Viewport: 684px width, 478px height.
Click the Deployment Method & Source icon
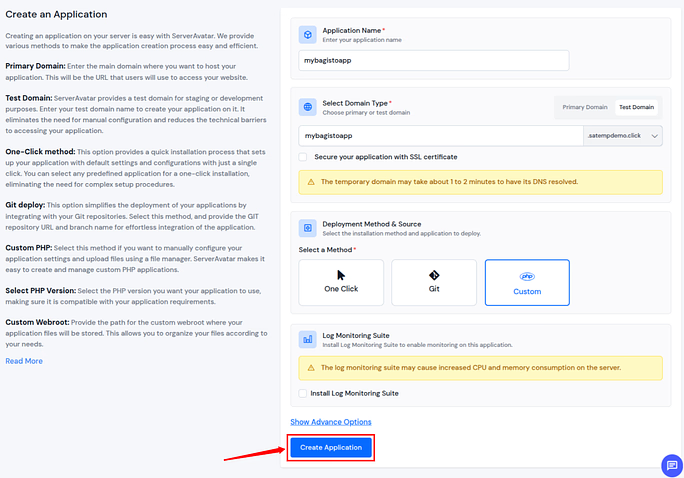tap(308, 228)
